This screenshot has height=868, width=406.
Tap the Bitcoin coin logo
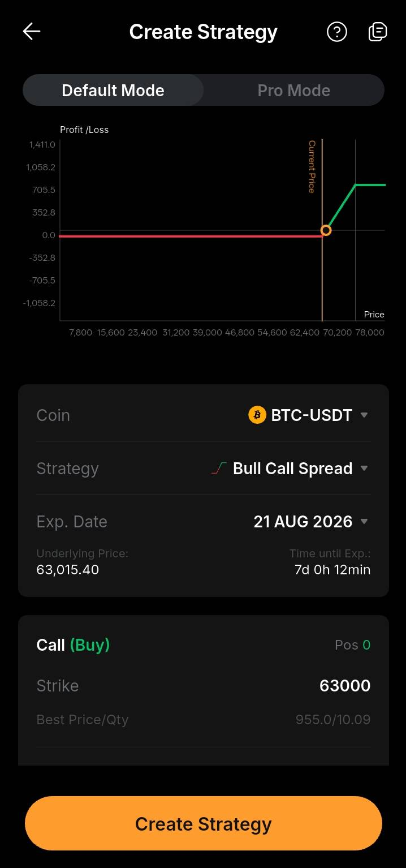point(257,415)
